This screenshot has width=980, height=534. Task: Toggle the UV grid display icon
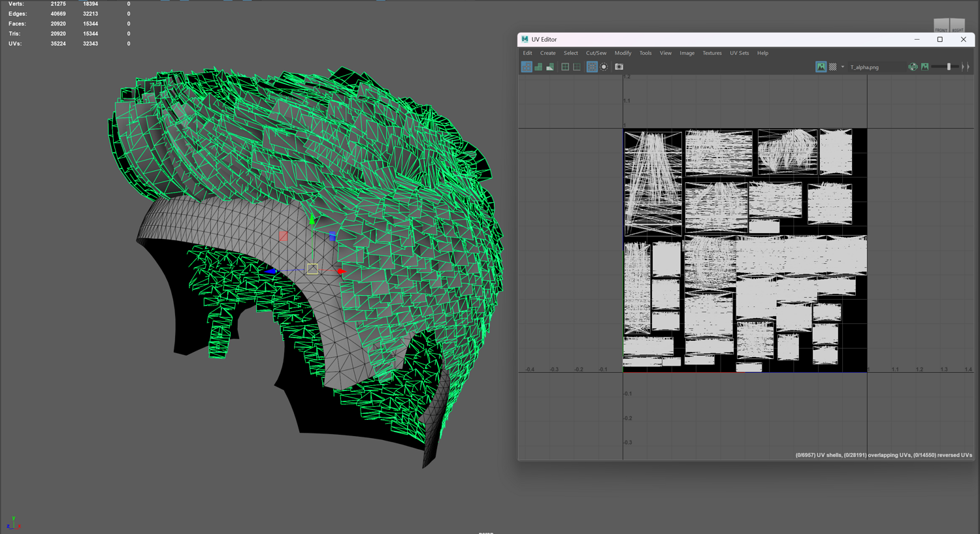565,67
